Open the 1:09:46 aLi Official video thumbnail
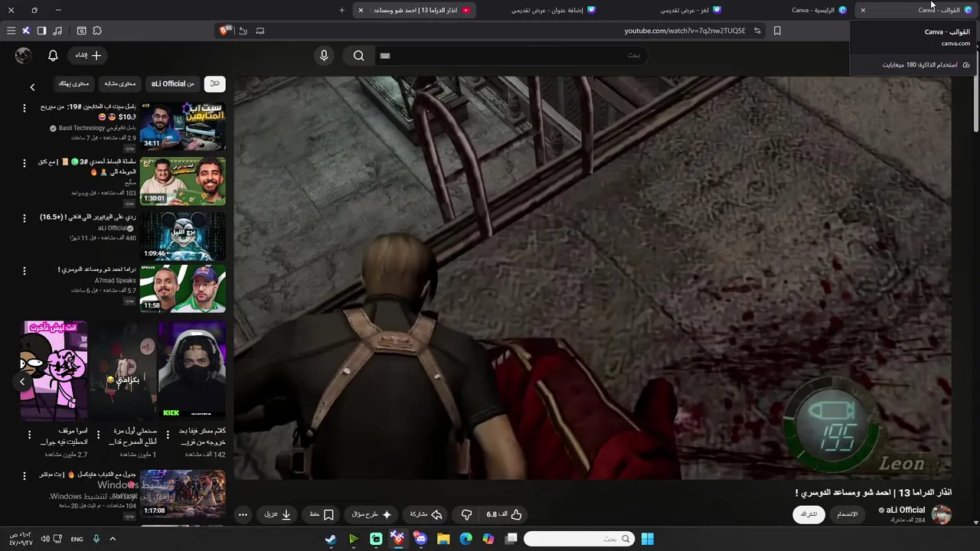980x551 pixels. coord(182,236)
